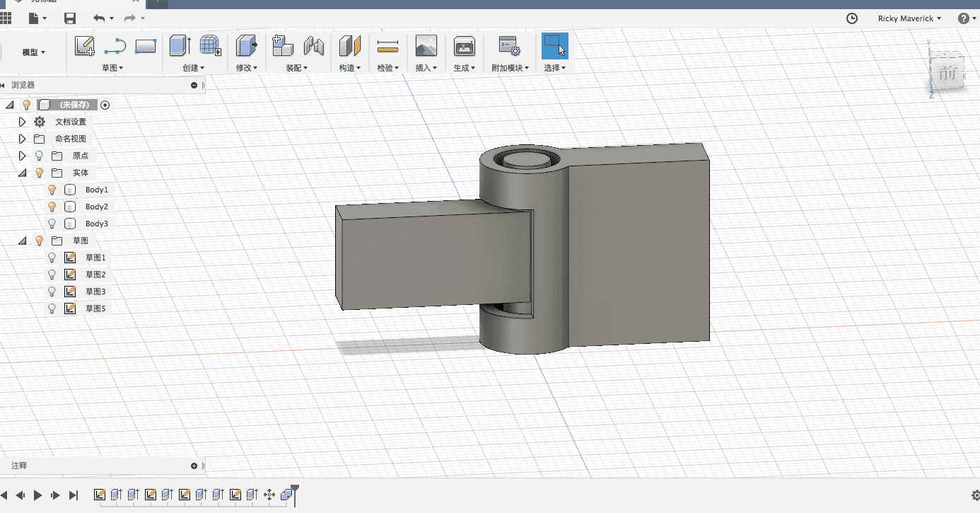Toggle visibility of Body1
The image size is (980, 513).
(x=52, y=190)
